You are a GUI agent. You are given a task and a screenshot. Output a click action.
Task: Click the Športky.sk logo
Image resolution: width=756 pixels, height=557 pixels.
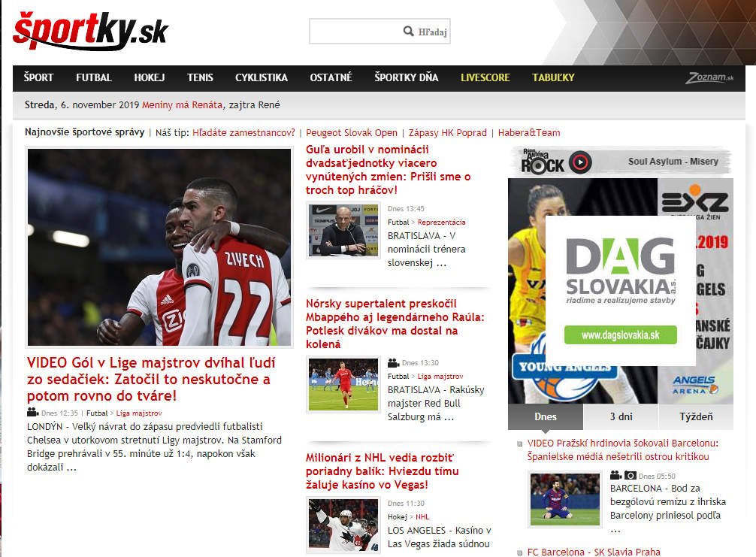(90, 31)
